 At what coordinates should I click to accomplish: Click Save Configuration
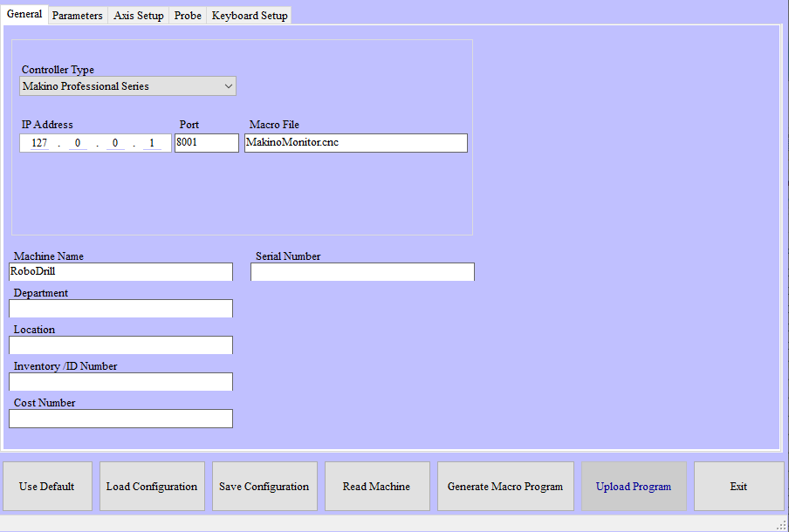tap(264, 487)
